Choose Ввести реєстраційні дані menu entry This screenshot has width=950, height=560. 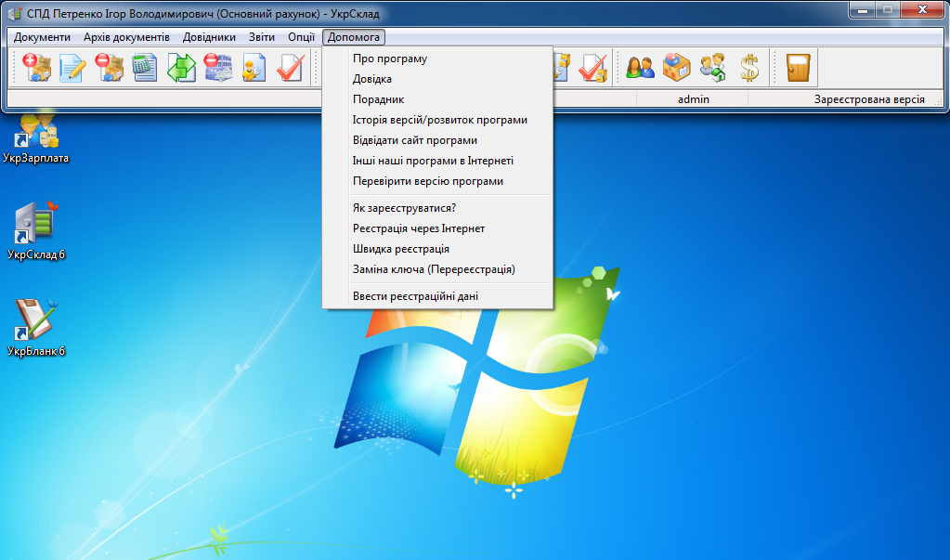point(415,296)
